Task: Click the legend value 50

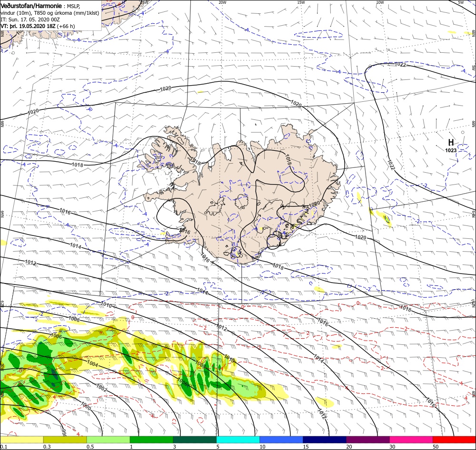Action: point(436,447)
